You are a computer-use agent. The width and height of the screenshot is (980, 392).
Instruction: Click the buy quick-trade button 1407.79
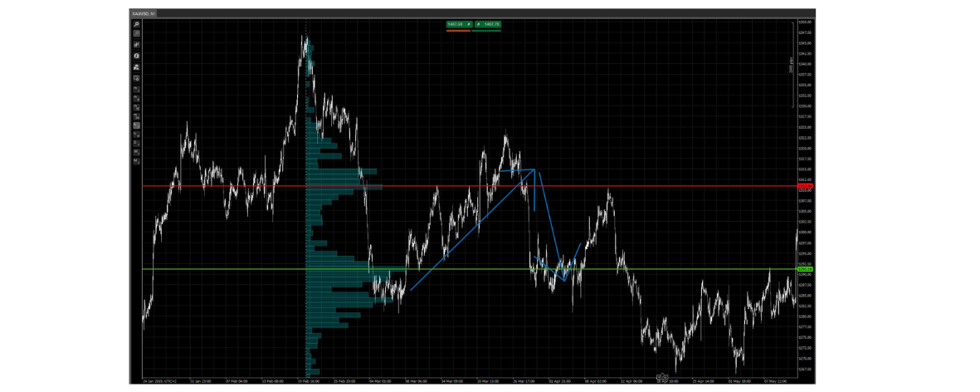pos(486,24)
